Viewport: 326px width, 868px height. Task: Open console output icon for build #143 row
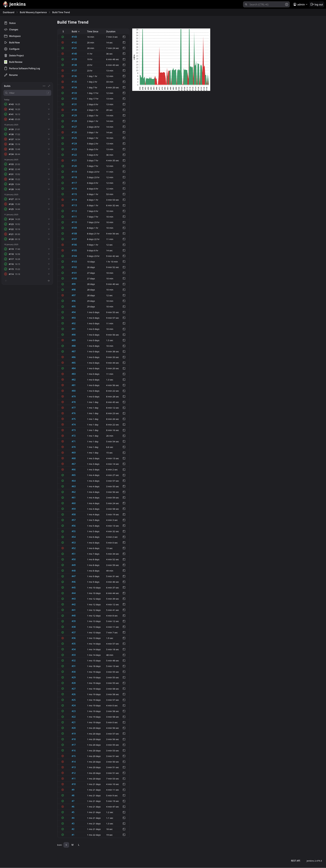click(124, 37)
